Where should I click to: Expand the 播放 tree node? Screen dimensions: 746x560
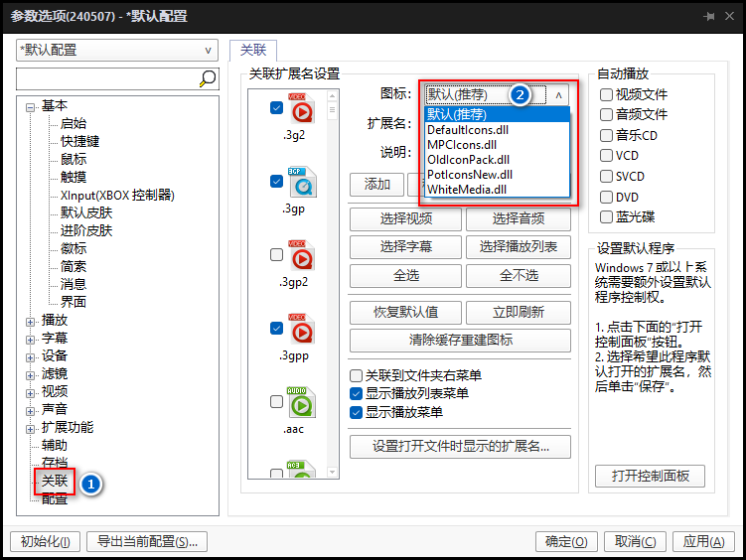31,321
